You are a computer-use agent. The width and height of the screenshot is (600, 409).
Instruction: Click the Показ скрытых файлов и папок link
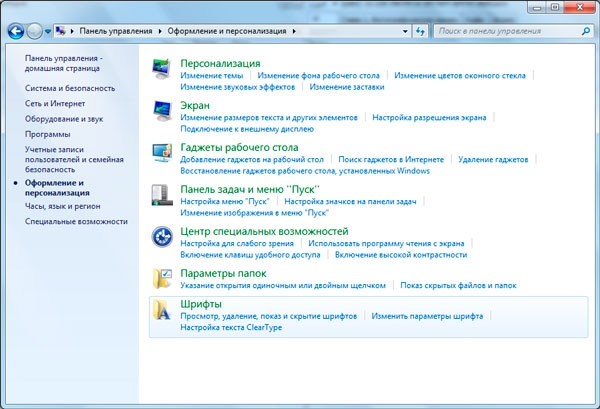[x=457, y=285]
